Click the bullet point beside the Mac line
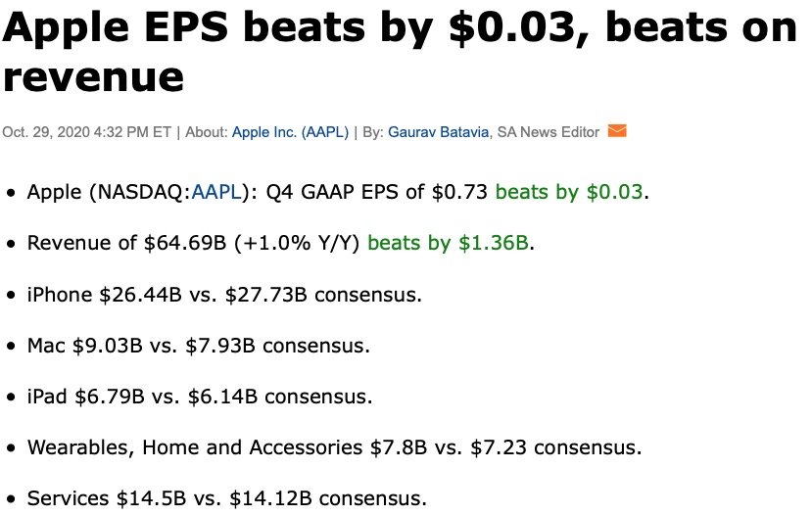The width and height of the screenshot is (812, 516). 11,347
